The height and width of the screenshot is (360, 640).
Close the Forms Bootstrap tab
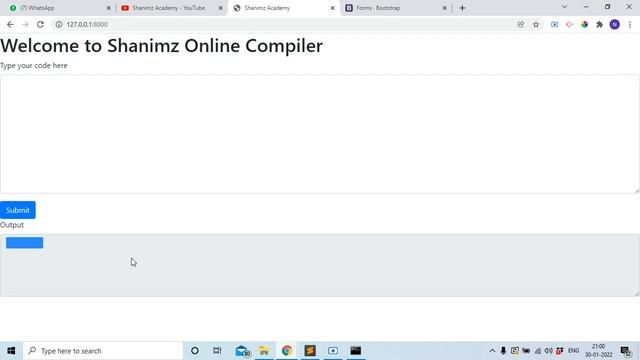point(444,8)
